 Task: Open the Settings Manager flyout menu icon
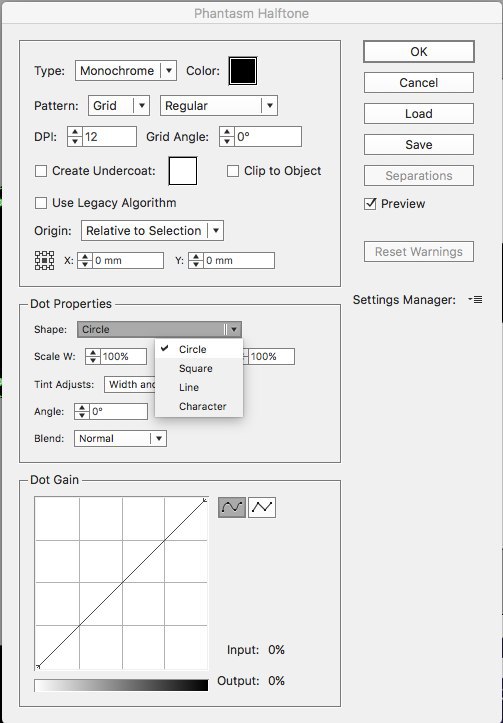coord(475,300)
